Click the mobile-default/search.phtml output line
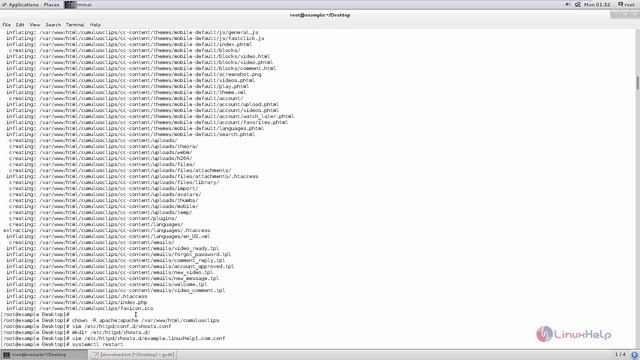This screenshot has height=360, width=640. (131, 134)
